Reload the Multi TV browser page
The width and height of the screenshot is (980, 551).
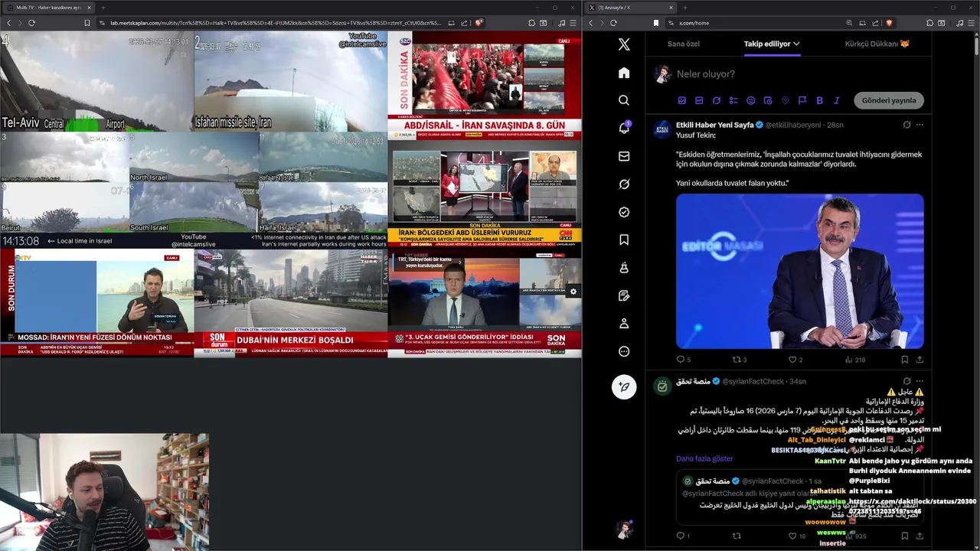pyautogui.click(x=31, y=23)
